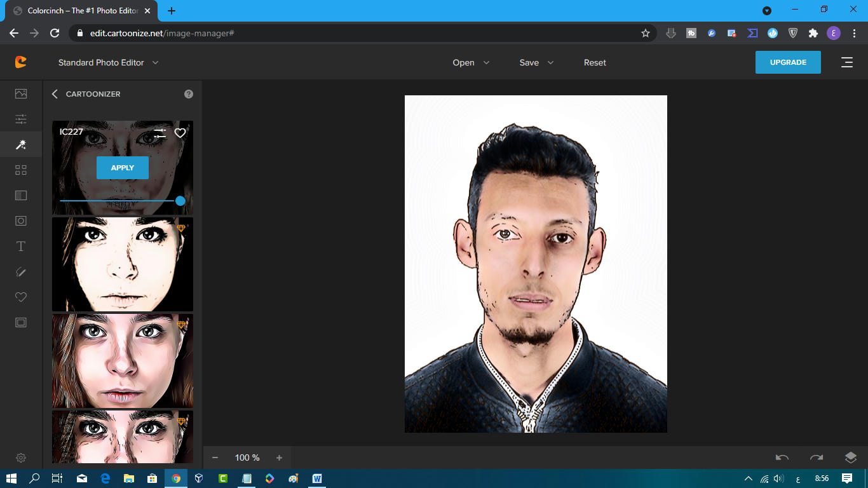This screenshot has height=488, width=868.
Task: Open Windows taskbar search
Action: click(x=34, y=478)
